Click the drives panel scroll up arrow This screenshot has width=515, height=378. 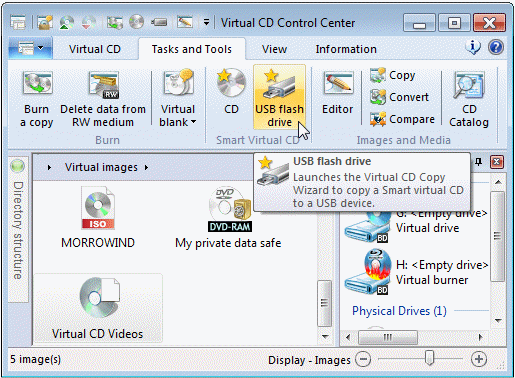498,182
